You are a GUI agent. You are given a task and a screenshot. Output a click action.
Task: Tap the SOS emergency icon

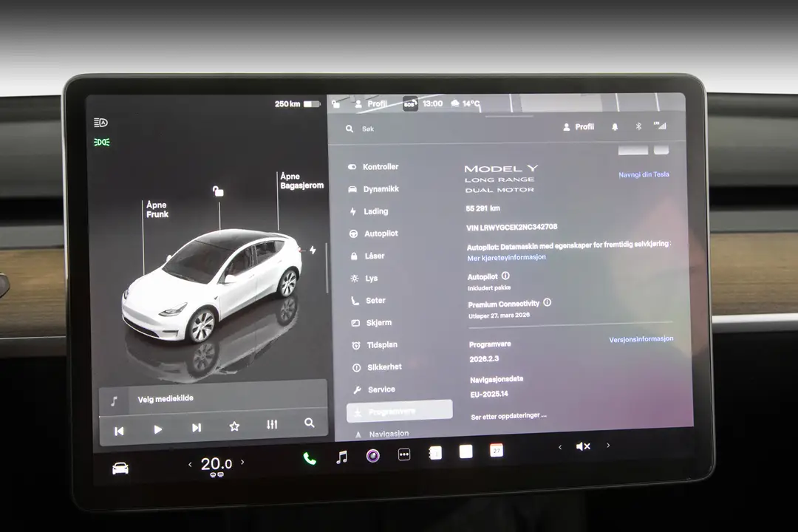point(409,104)
